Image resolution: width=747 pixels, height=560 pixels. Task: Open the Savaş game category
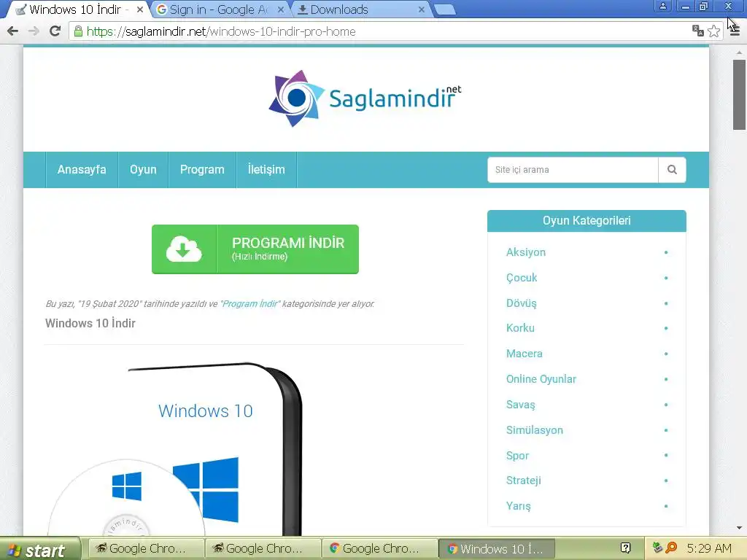(x=521, y=405)
